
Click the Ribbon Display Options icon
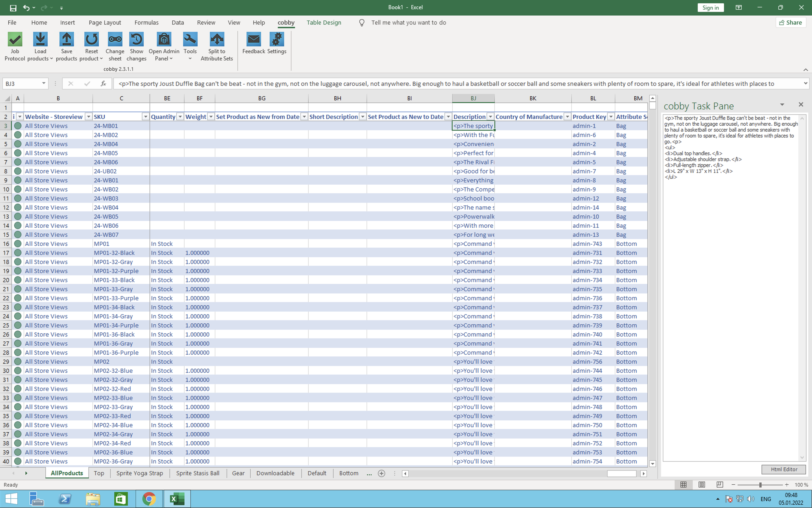pyautogui.click(x=739, y=7)
